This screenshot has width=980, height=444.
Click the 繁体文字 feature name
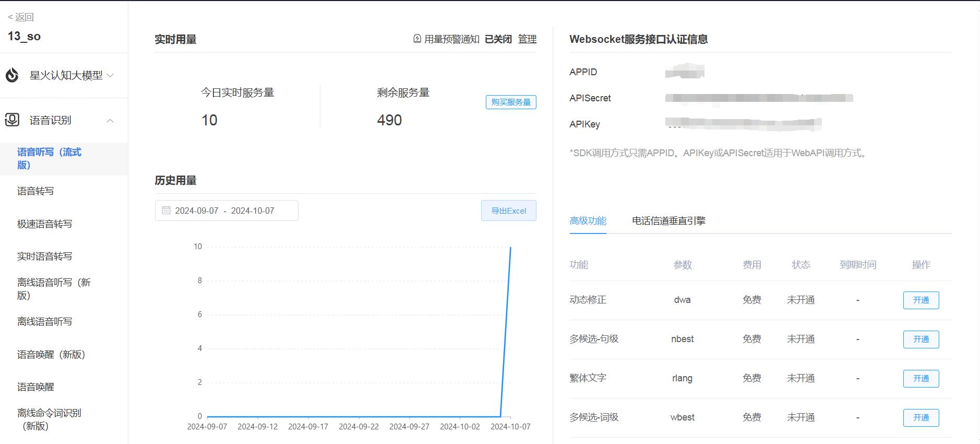(588, 378)
